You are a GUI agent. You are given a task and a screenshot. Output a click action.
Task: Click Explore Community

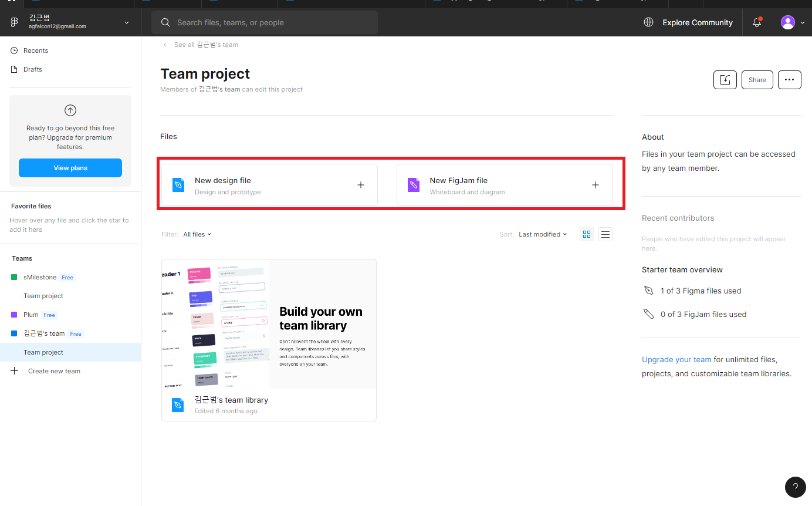(x=698, y=22)
